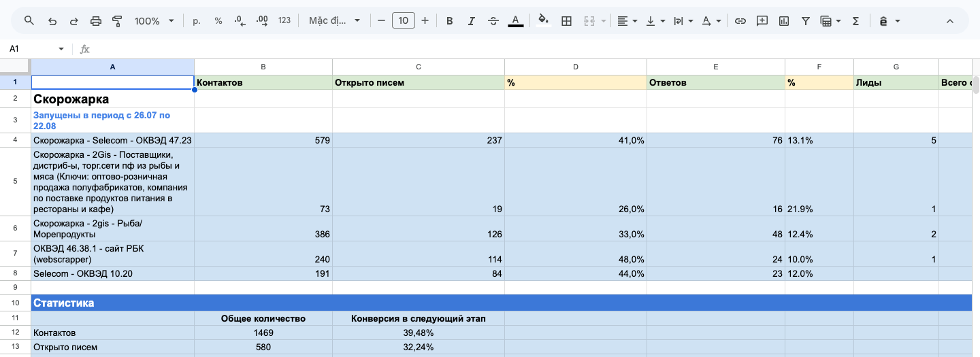The height and width of the screenshot is (357, 980).
Task: Select the Статистика section header
Action: [502, 303]
